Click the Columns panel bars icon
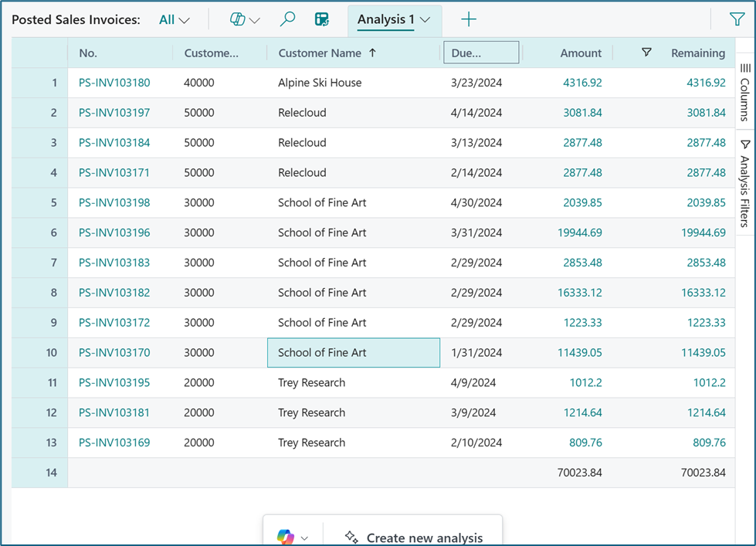 point(745,69)
